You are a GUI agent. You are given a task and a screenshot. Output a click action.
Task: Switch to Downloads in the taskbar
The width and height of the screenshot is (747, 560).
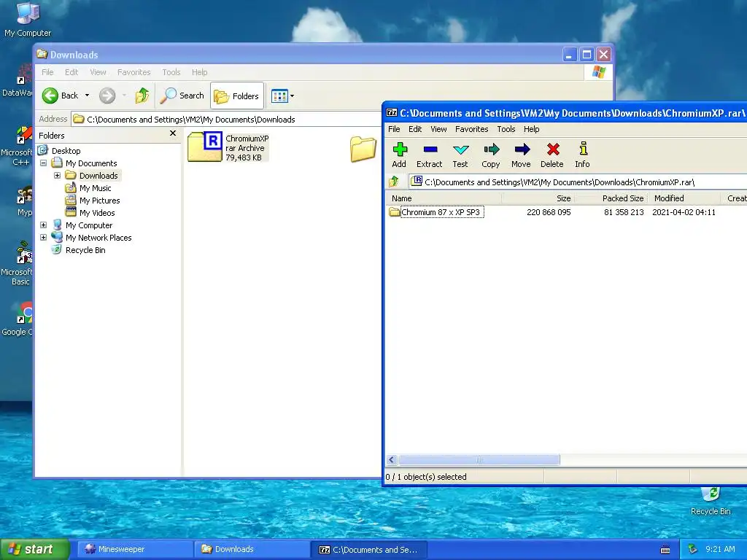coord(252,549)
